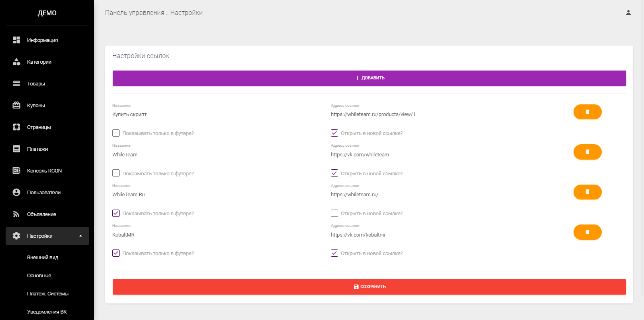Click the purple Добавить button

[369, 78]
